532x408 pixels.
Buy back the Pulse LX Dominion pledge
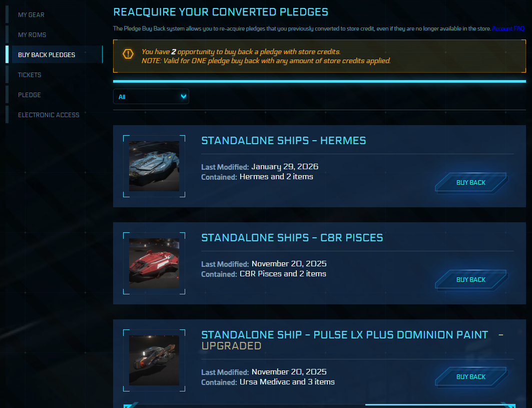[471, 377]
